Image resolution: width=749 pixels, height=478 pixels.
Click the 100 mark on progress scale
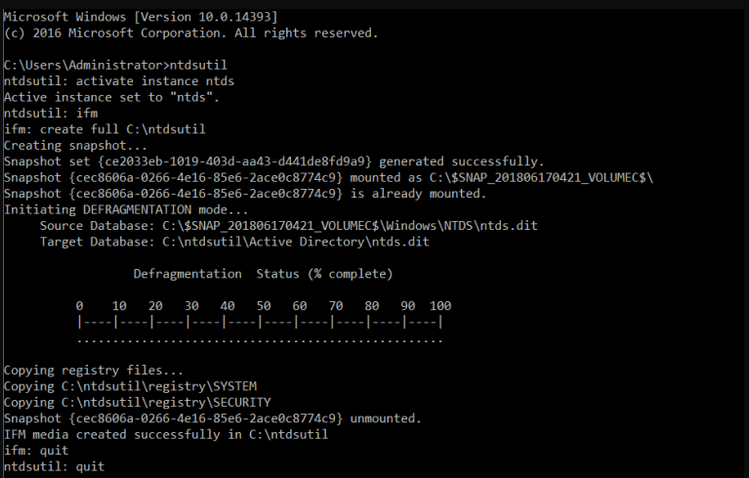point(440,306)
